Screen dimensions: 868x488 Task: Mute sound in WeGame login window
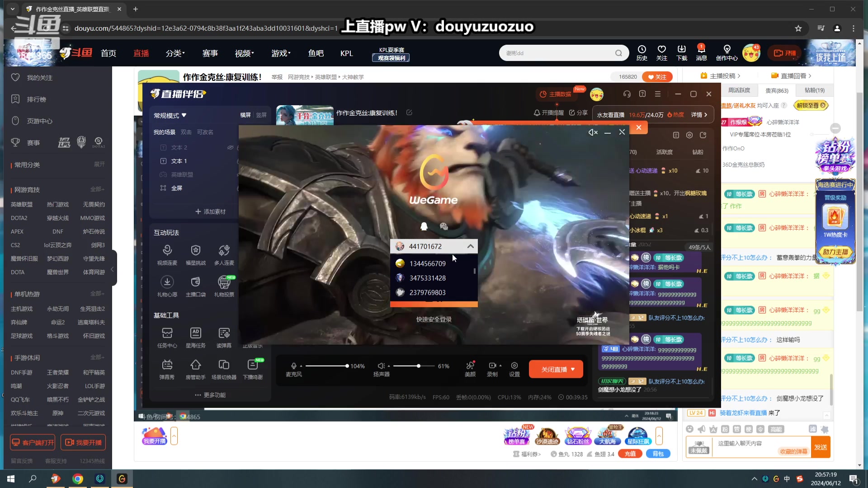[593, 132]
